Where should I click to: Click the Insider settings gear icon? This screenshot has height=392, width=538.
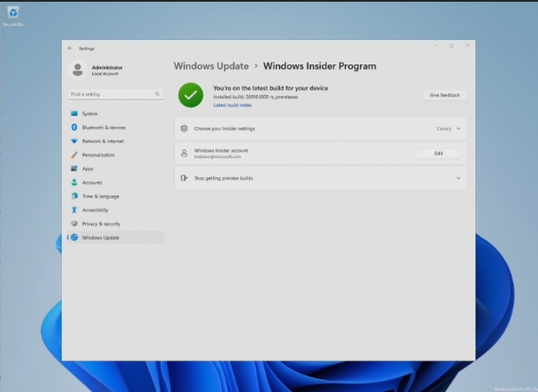click(x=184, y=129)
